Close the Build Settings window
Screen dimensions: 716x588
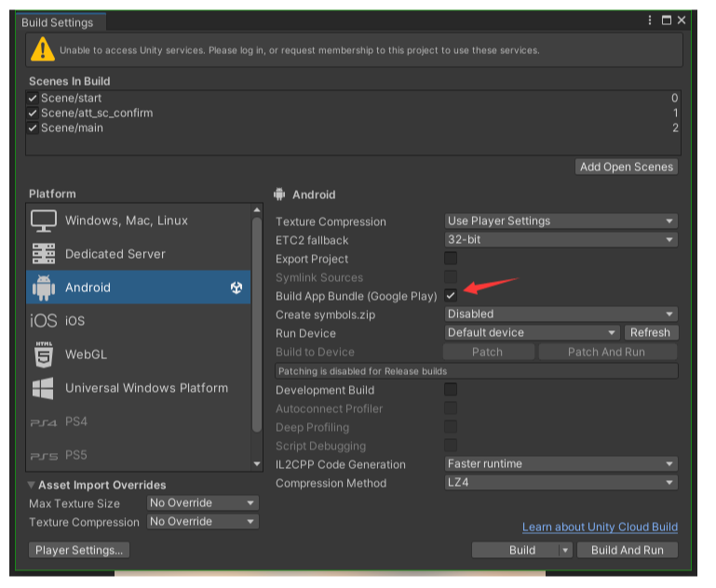682,20
